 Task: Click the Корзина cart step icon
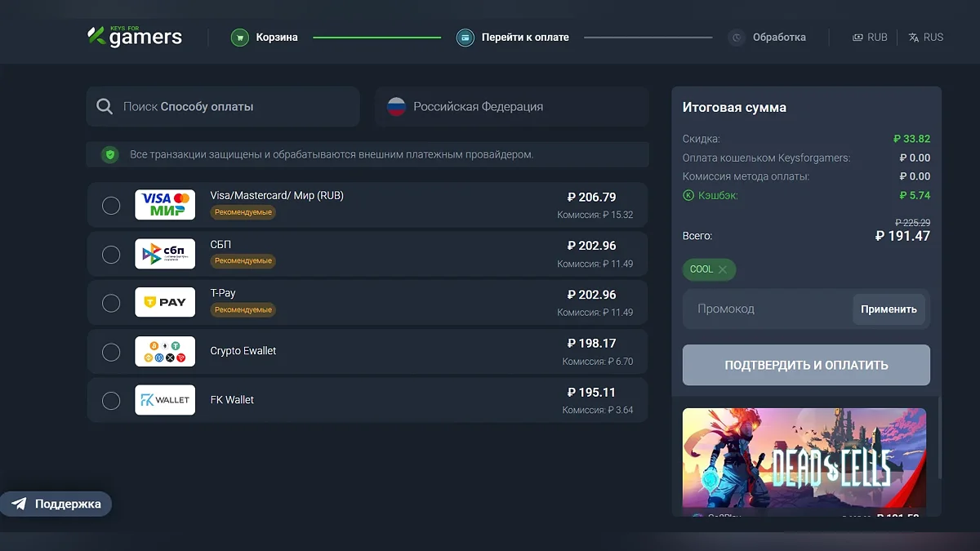click(x=239, y=38)
